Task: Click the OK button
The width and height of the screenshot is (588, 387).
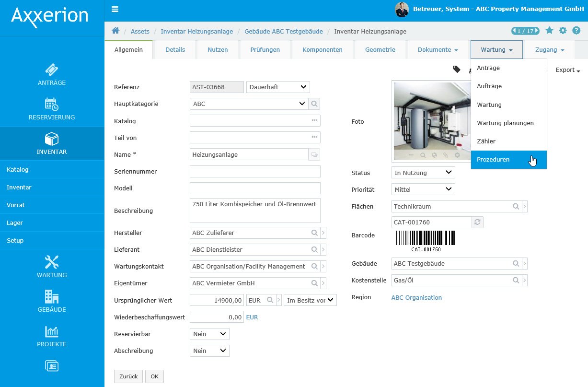Action: click(154, 376)
